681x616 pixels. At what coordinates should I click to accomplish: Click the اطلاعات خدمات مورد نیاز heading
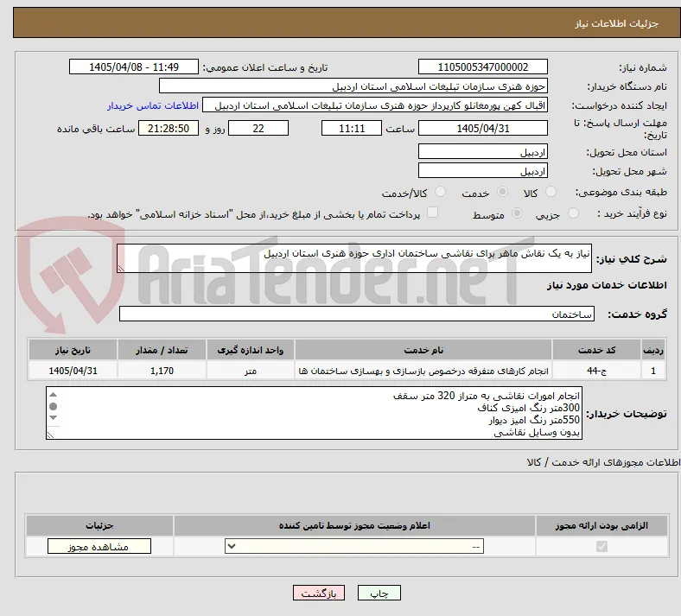pos(607,285)
